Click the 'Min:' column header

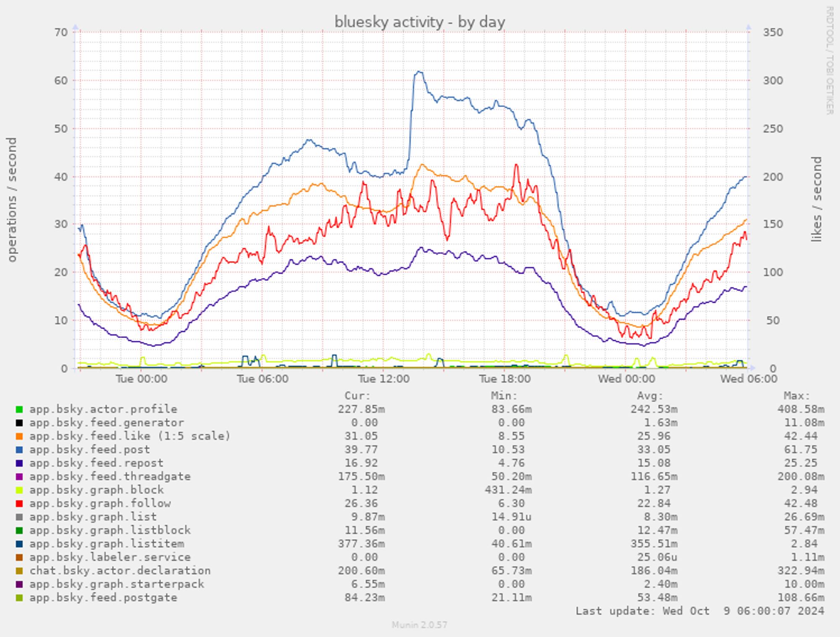pyautogui.click(x=504, y=396)
